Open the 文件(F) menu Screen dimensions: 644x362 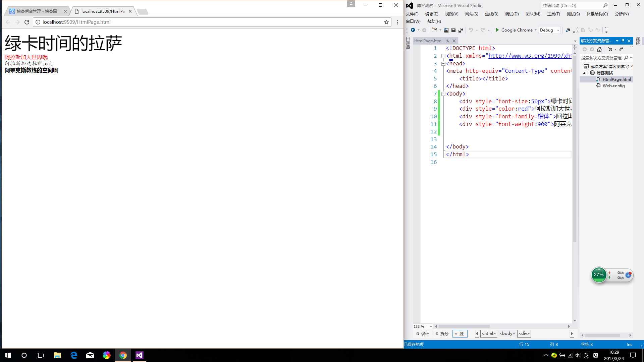point(412,14)
